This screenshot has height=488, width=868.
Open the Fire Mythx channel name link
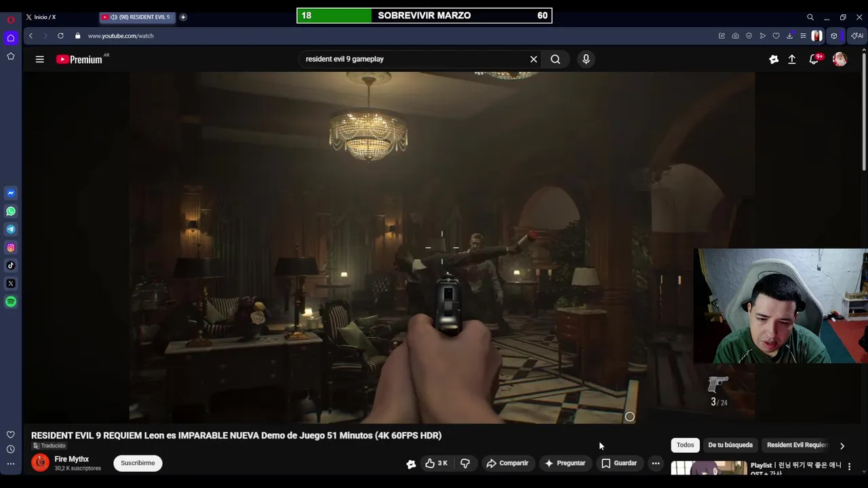tap(71, 460)
